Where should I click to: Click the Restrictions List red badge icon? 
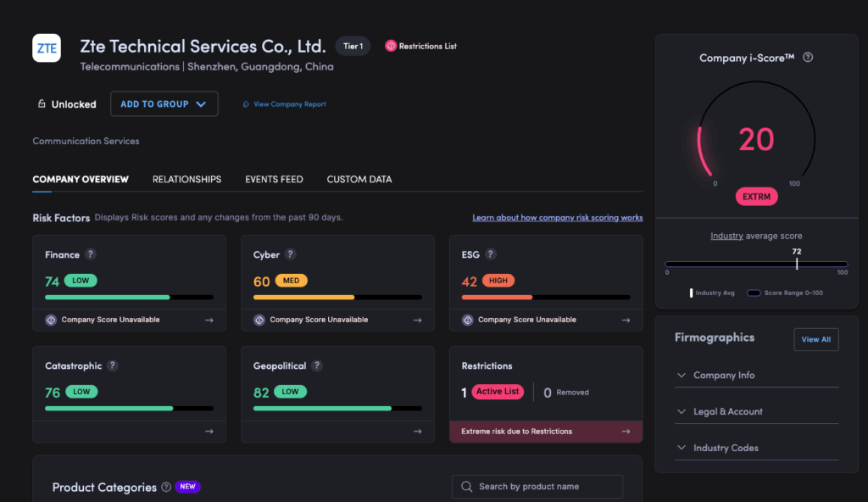tap(391, 46)
